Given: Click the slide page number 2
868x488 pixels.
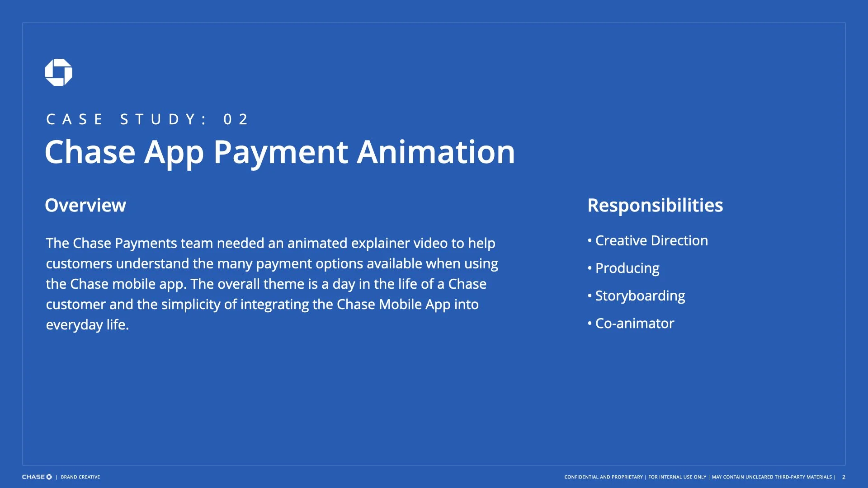Looking at the screenshot, I should coord(844,477).
